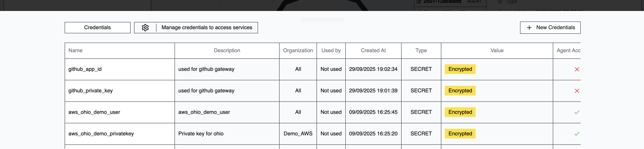Viewport: 644px width, 149px height.
Task: Click red X for github_private_key agent access
Action: tap(577, 91)
